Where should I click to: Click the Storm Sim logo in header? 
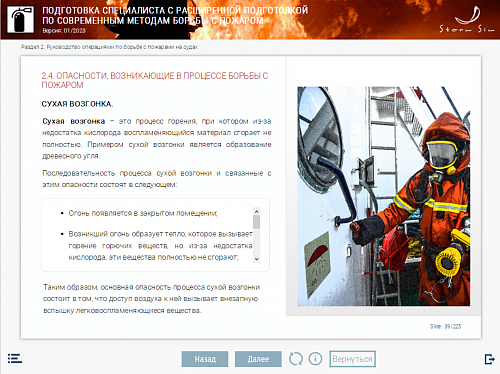point(467,21)
